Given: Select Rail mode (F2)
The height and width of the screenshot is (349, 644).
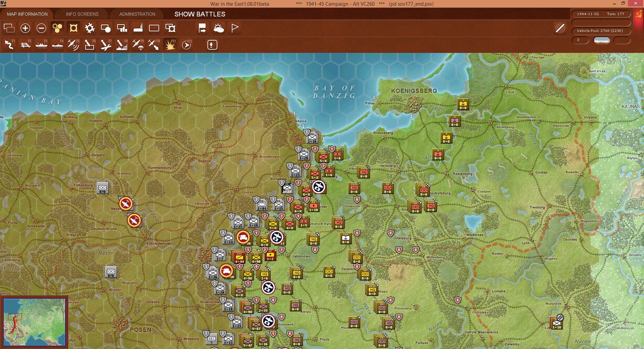Looking at the screenshot, I should pos(25,45).
